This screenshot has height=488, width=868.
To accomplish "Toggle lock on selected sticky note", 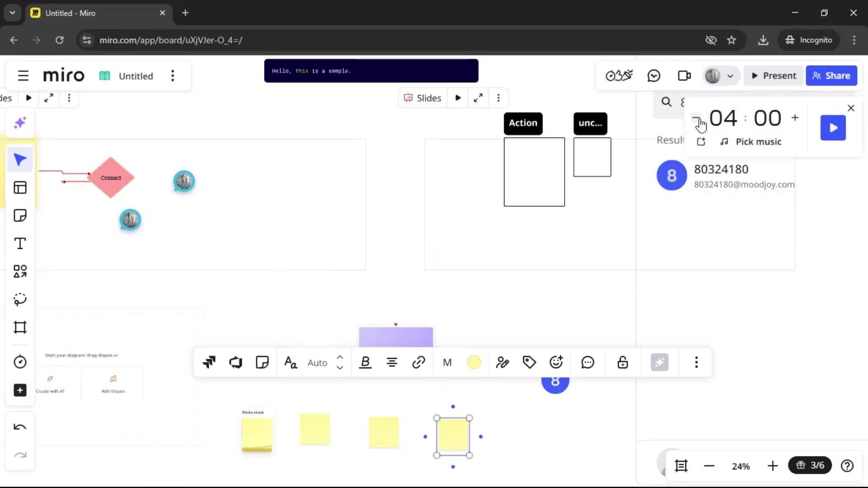I will [x=623, y=362].
